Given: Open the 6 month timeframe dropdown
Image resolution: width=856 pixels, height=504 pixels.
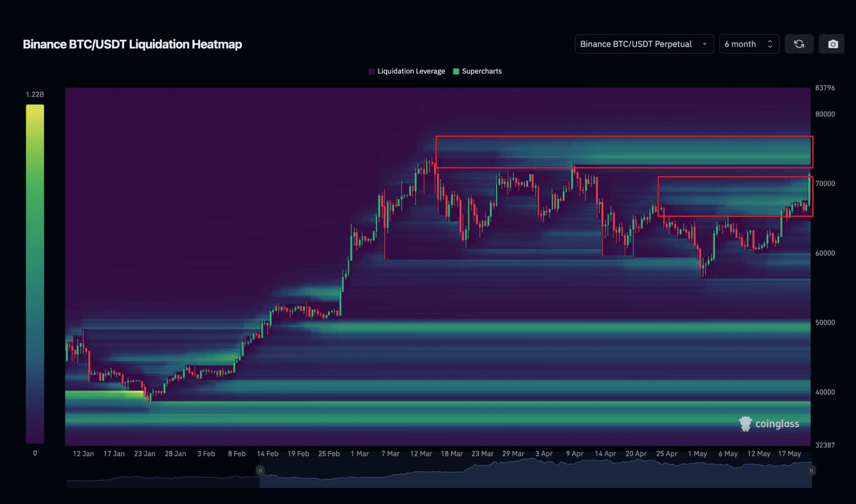Looking at the screenshot, I should 740,44.
